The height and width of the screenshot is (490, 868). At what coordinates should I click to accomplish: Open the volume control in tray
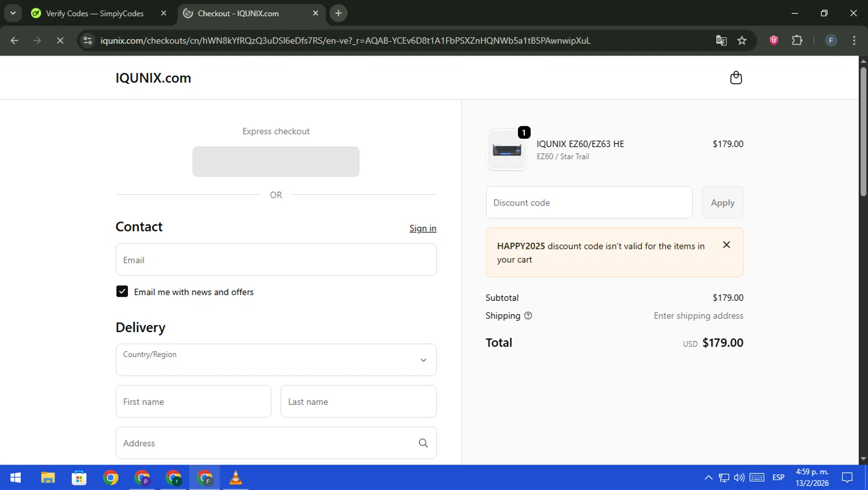(x=739, y=478)
